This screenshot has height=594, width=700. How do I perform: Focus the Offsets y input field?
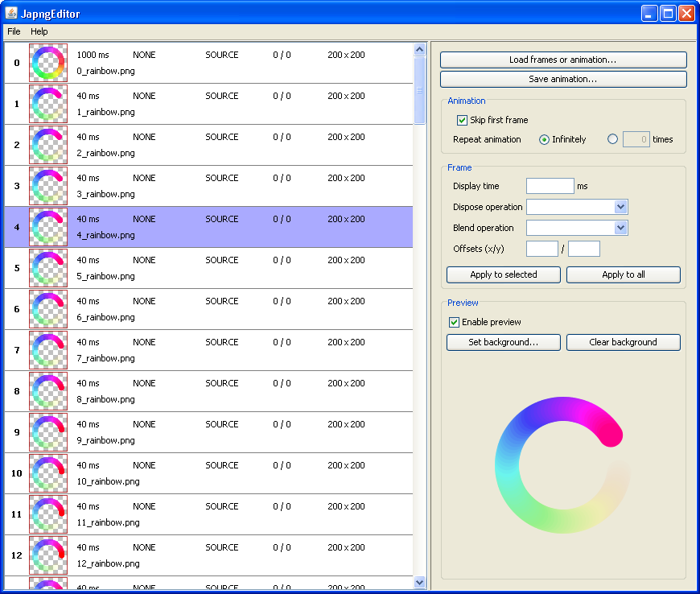click(x=584, y=249)
